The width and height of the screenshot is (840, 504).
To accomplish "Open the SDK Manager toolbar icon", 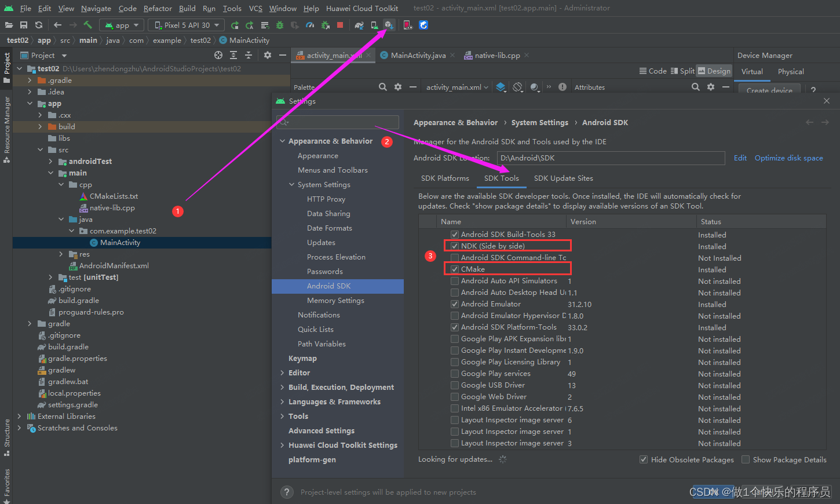I will point(389,25).
